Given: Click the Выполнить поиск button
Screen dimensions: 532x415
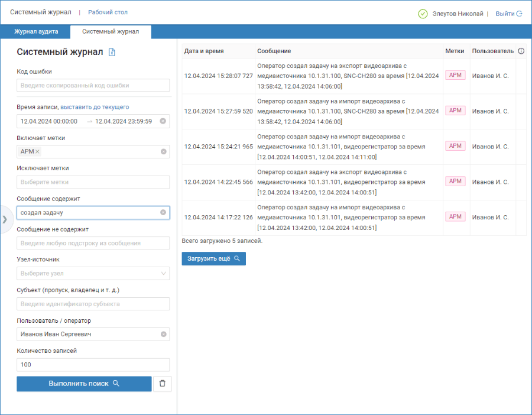Looking at the screenshot, I should 84,384.
